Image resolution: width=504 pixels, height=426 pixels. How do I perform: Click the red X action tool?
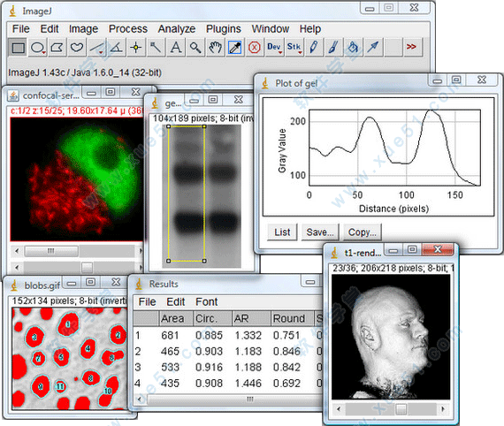255,48
